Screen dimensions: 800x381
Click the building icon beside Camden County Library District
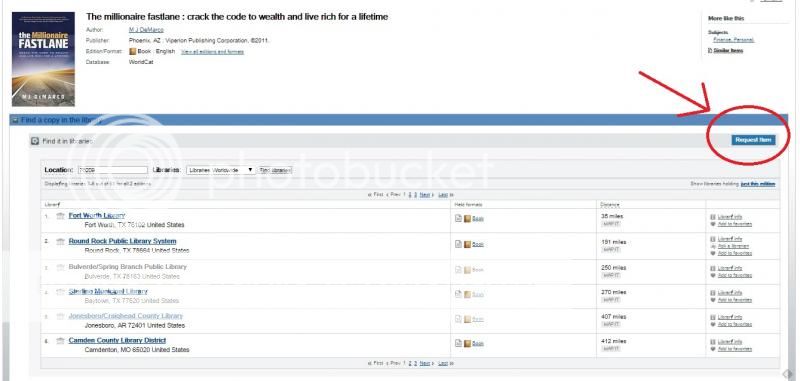click(x=60, y=341)
